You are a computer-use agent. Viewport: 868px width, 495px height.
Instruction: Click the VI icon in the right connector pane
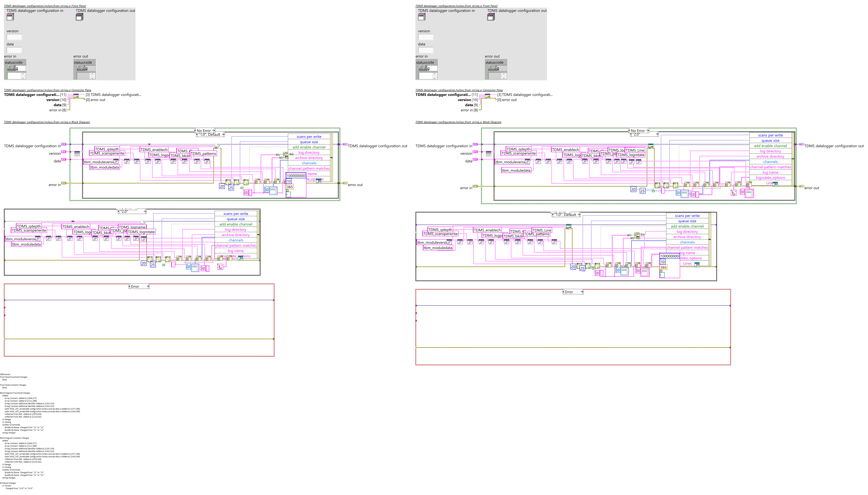pyautogui.click(x=488, y=96)
